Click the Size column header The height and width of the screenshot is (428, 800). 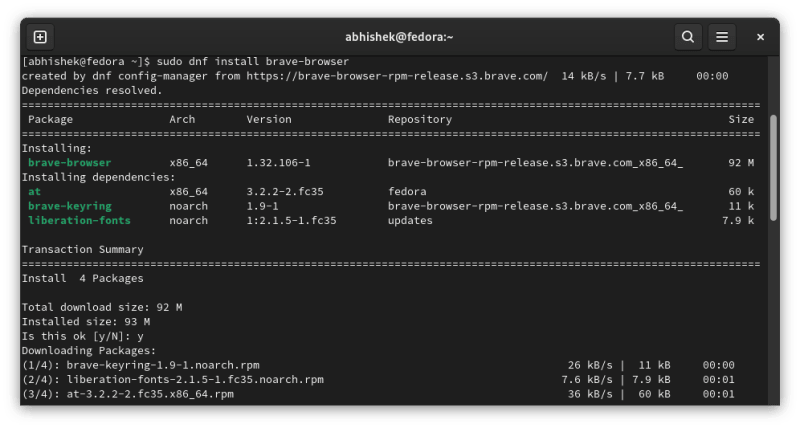(741, 119)
